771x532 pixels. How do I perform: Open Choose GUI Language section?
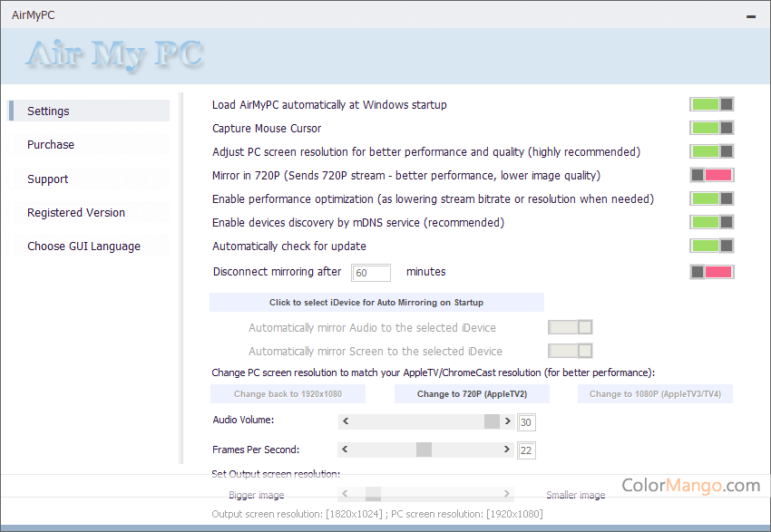tap(90, 247)
